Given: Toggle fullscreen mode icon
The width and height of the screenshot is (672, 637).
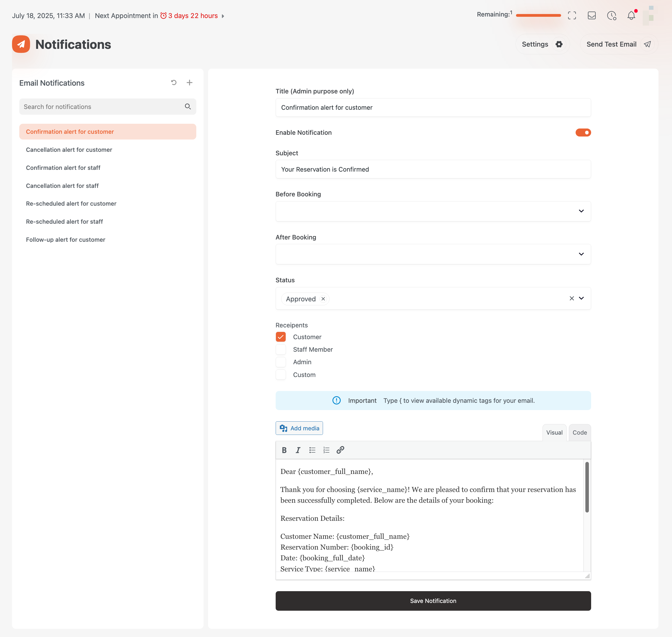Looking at the screenshot, I should click(572, 16).
